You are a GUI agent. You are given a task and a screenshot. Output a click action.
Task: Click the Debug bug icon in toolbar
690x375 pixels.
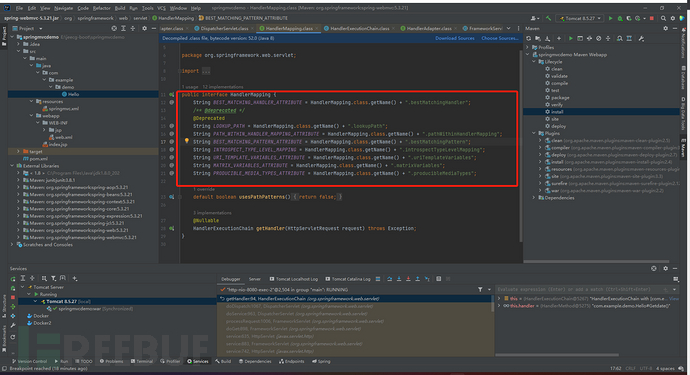point(620,18)
